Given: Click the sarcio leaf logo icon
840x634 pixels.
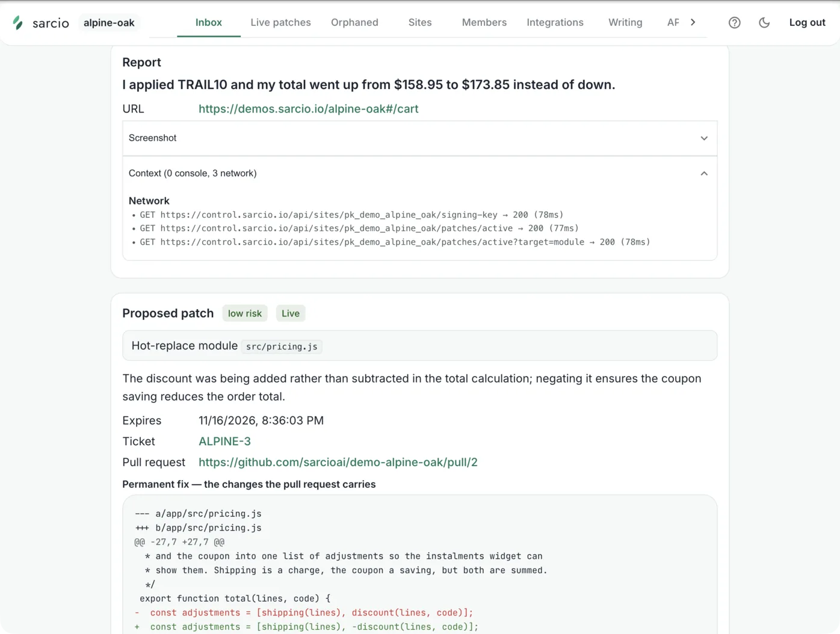Looking at the screenshot, I should [18, 23].
